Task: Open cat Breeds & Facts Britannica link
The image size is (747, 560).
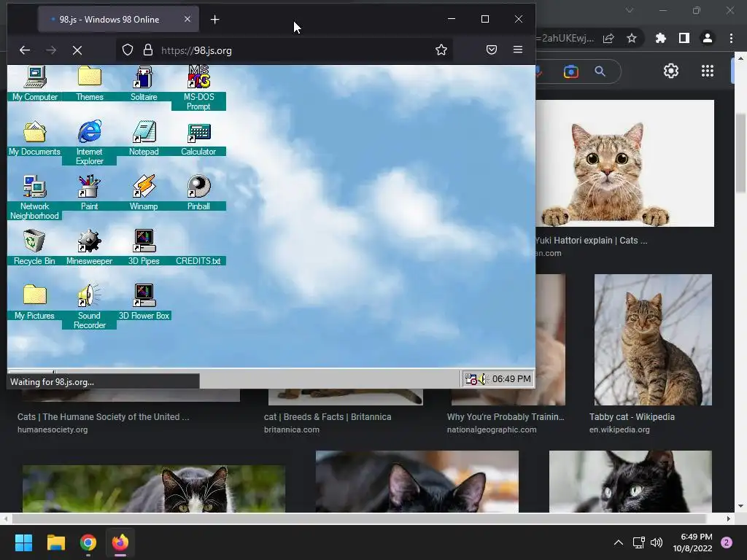Action: pos(328,416)
